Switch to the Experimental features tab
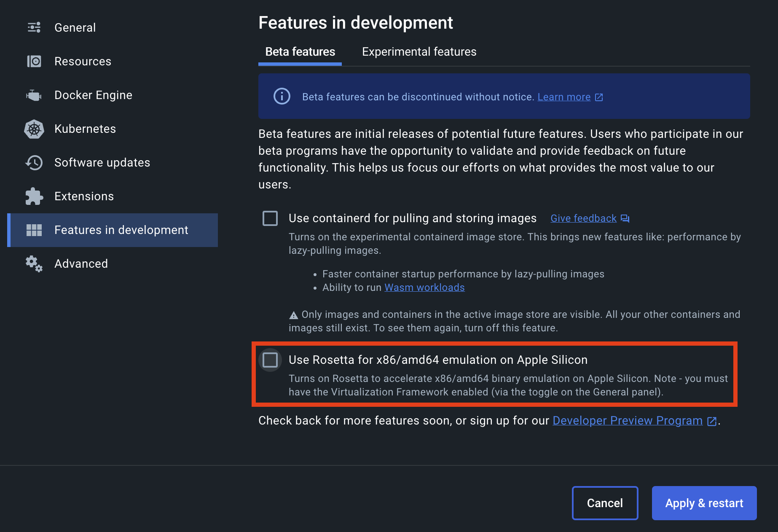 (419, 52)
